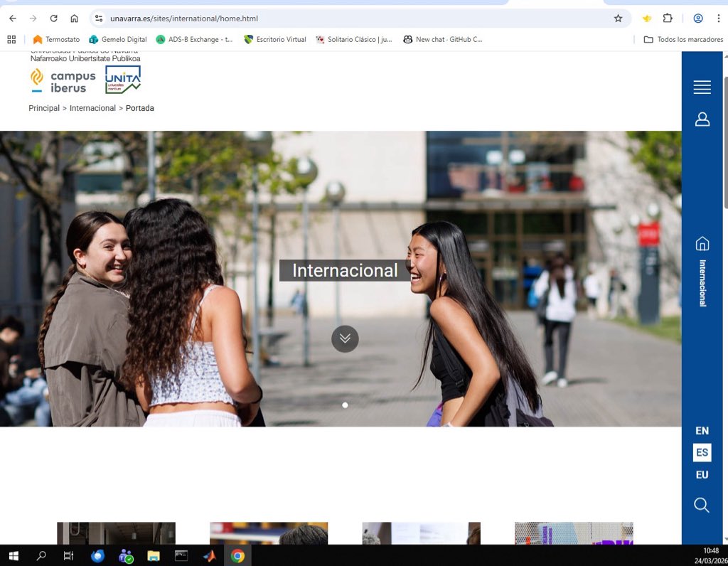Open the user login icon in sidebar
The width and height of the screenshot is (728, 566).
[x=702, y=119]
